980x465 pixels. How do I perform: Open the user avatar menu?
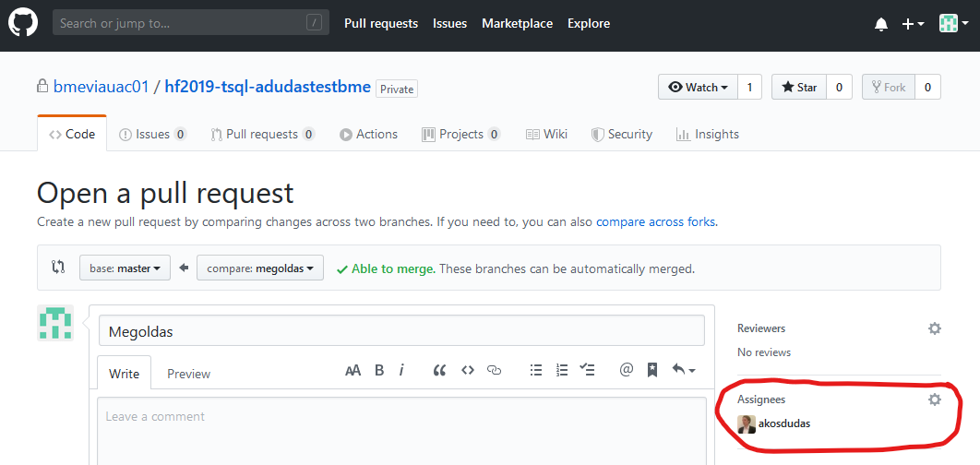coord(954,24)
